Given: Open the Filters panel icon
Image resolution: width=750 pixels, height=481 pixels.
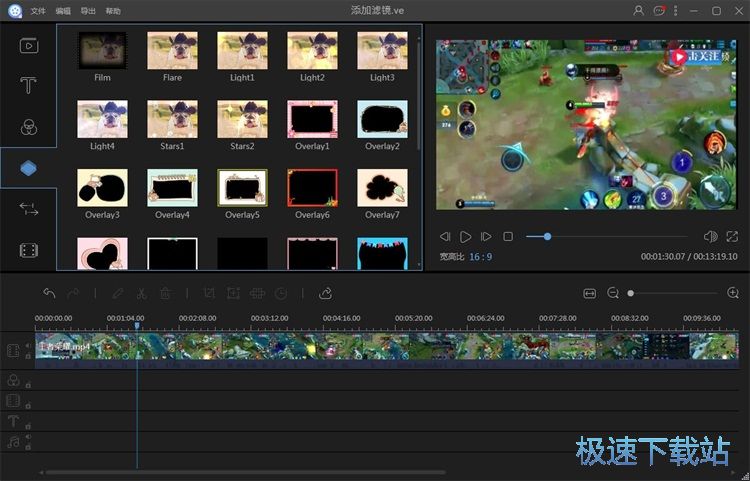Looking at the screenshot, I should click(28, 127).
